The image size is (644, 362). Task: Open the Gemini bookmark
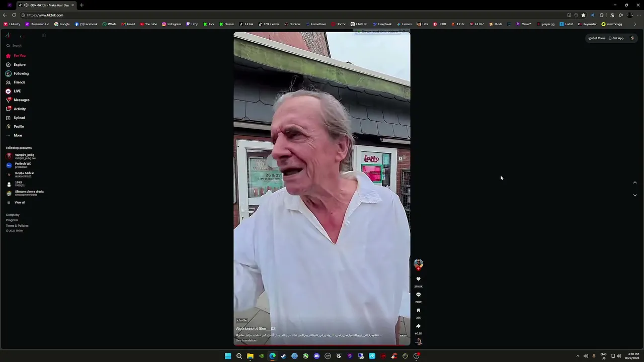(404, 24)
